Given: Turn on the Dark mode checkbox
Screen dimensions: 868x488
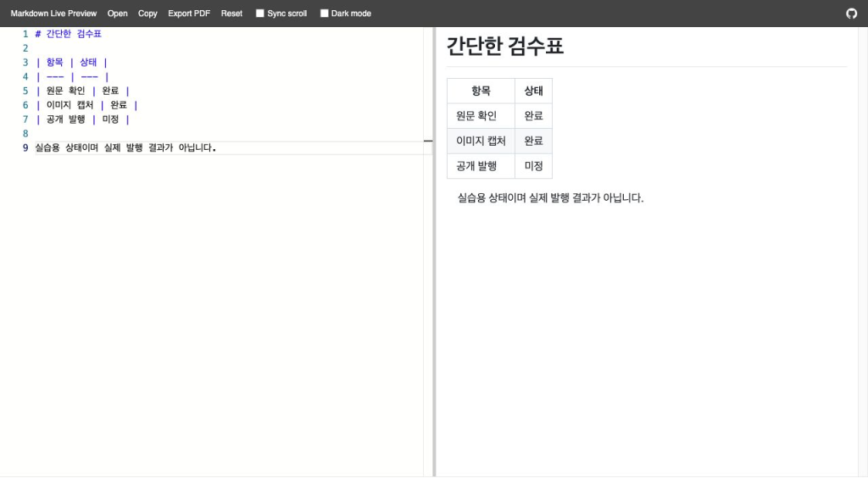Looking at the screenshot, I should (x=325, y=14).
